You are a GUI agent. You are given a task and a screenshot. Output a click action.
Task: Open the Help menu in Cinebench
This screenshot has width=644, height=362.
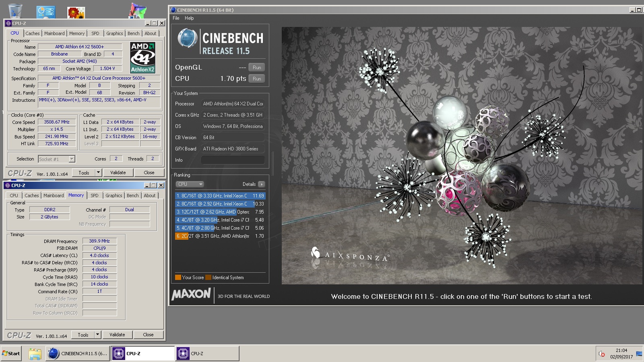[x=189, y=18]
